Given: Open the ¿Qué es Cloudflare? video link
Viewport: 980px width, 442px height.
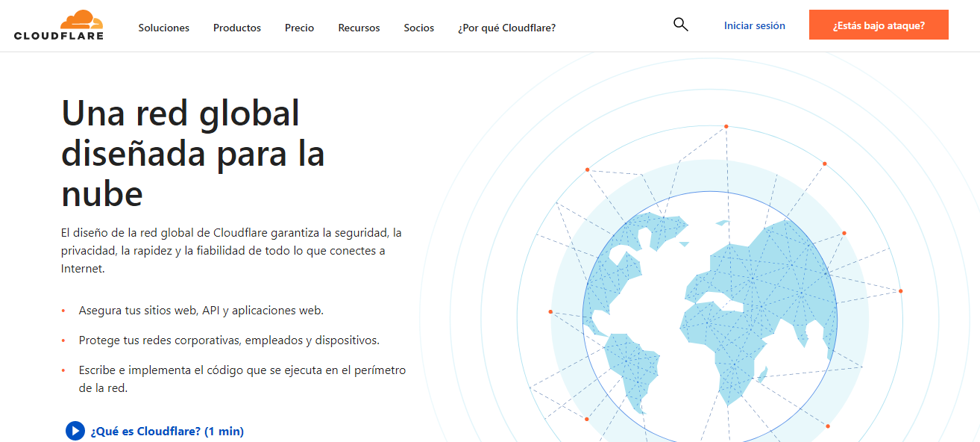Looking at the screenshot, I should point(168,432).
